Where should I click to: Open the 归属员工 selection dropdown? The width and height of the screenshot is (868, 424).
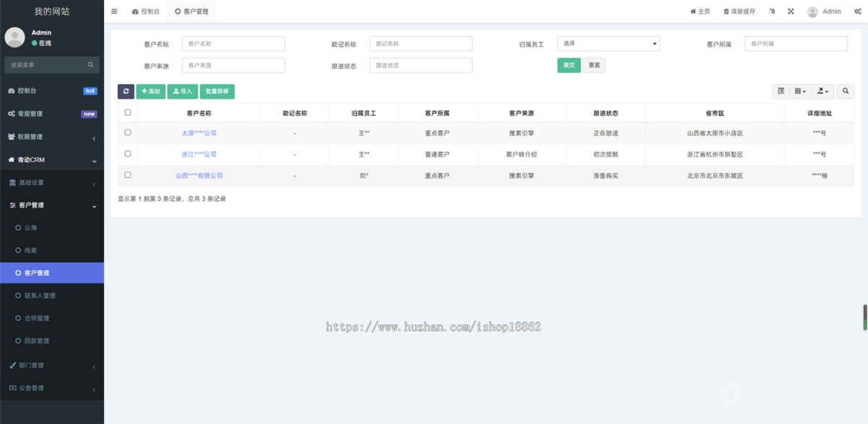608,43
